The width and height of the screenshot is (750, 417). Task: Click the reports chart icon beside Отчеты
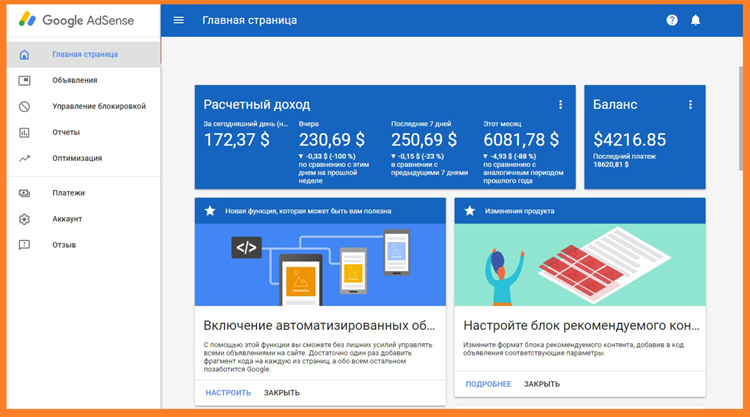[24, 132]
